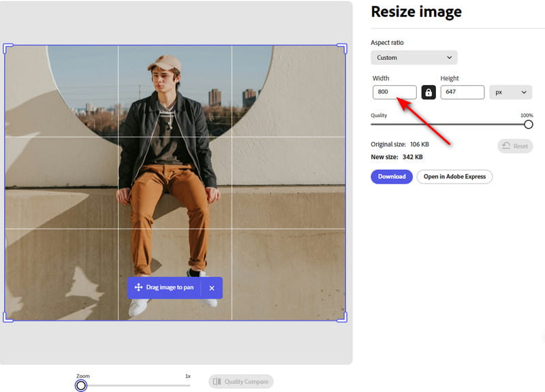Open the px units dropdown
The width and height of the screenshot is (545, 392).
pos(510,92)
